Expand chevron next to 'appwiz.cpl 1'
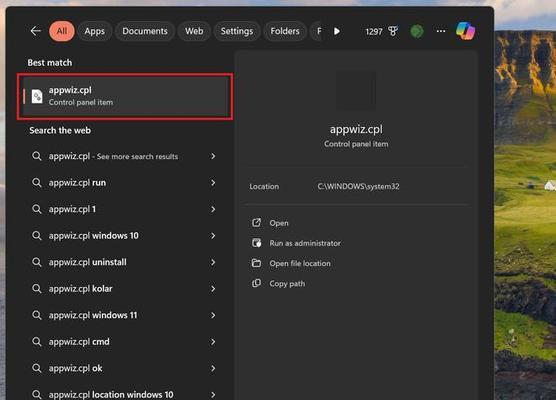This screenshot has height=400, width=556. [x=213, y=209]
